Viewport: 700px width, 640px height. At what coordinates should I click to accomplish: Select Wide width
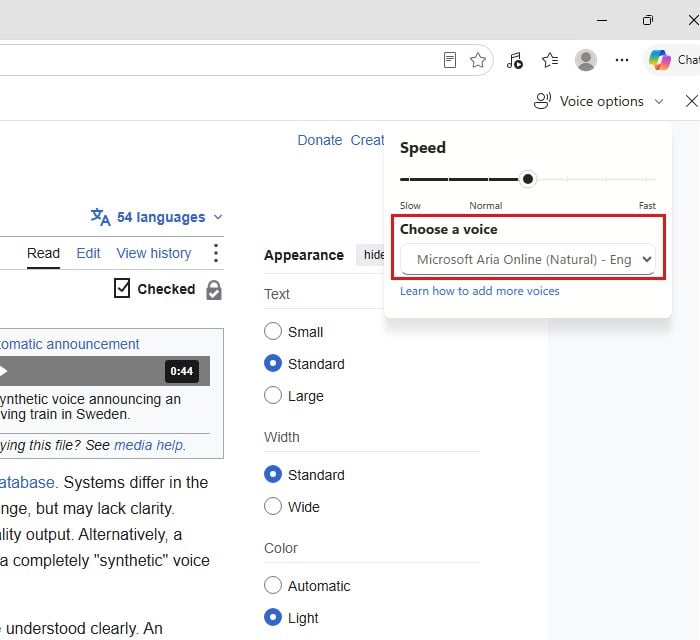(x=273, y=507)
